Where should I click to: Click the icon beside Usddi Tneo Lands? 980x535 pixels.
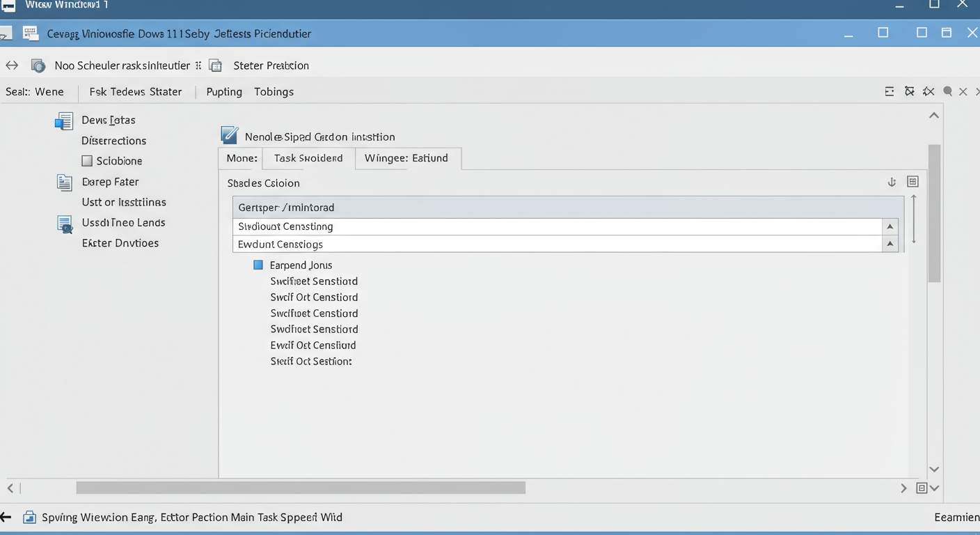click(64, 224)
